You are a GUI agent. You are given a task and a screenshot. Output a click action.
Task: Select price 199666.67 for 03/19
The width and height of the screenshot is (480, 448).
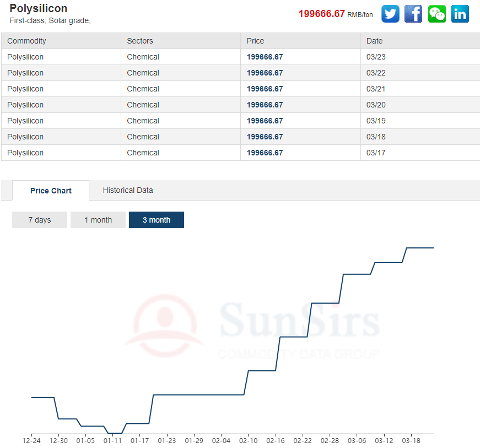265,121
